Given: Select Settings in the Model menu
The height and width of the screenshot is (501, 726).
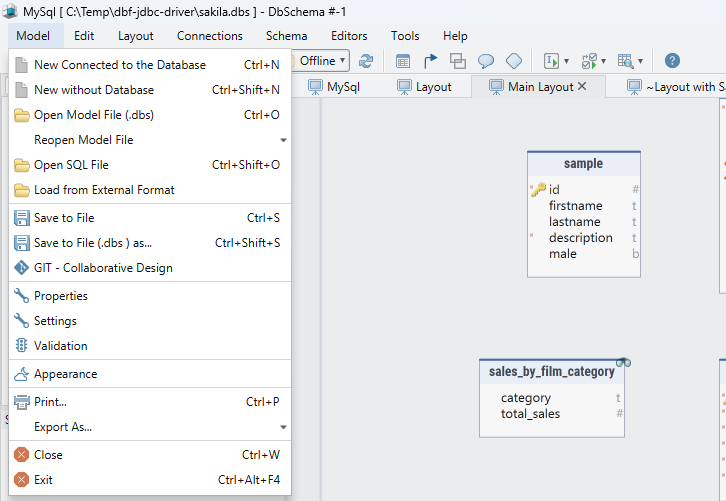Looking at the screenshot, I should (150, 320).
